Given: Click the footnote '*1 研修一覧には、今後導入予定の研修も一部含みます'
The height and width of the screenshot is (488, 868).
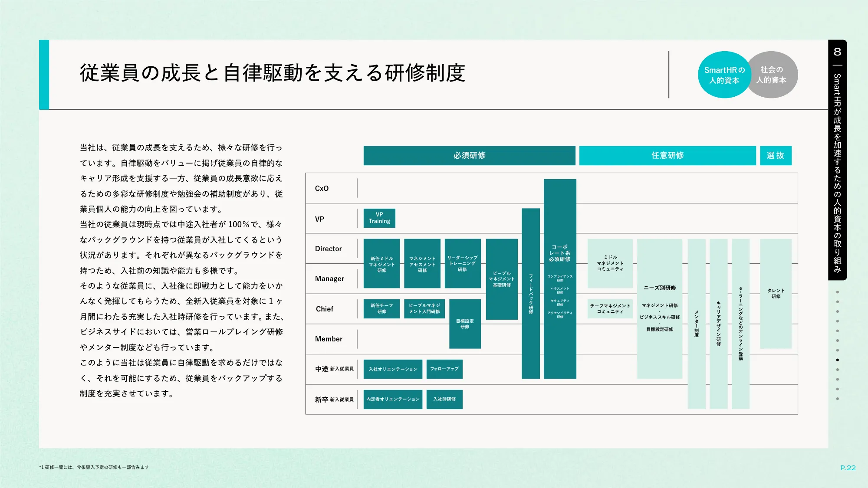Looking at the screenshot, I should [x=94, y=467].
